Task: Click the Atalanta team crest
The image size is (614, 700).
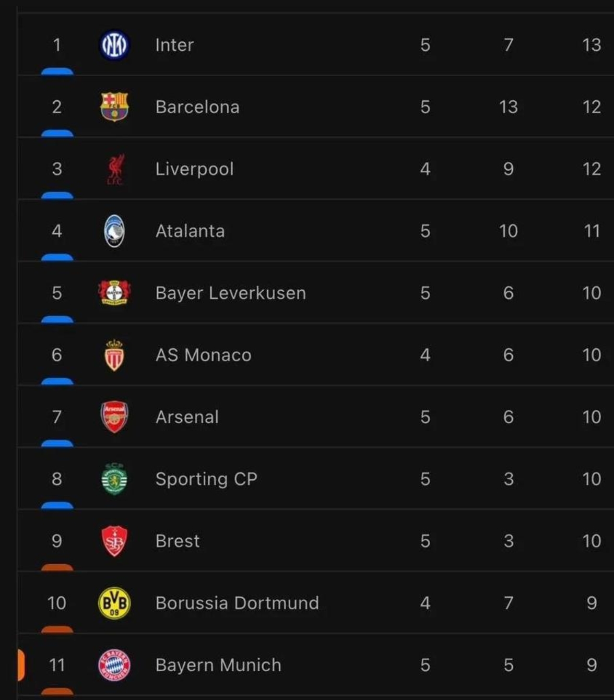Action: coord(114,231)
